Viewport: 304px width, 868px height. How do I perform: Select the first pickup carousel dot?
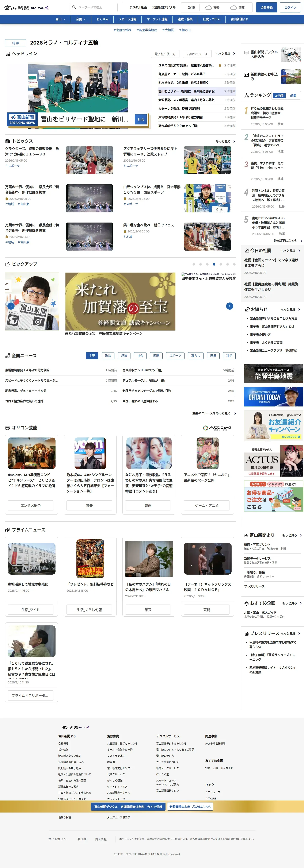pos(194,265)
